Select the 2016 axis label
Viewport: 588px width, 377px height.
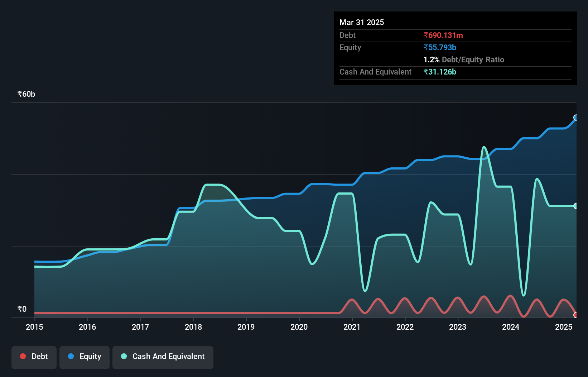(x=87, y=327)
